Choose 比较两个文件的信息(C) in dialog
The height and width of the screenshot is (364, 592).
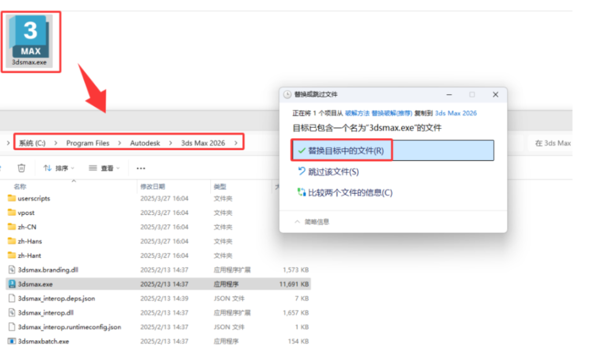tap(350, 193)
